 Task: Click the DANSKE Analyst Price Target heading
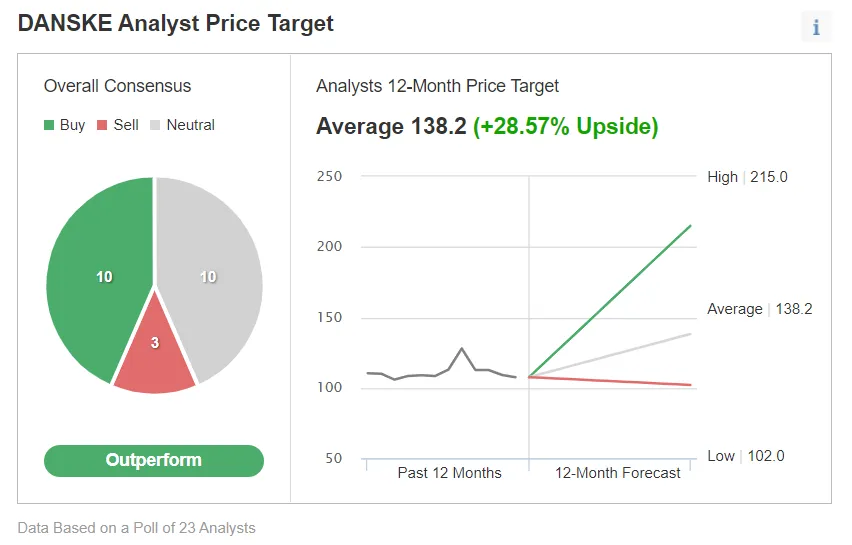tap(176, 24)
